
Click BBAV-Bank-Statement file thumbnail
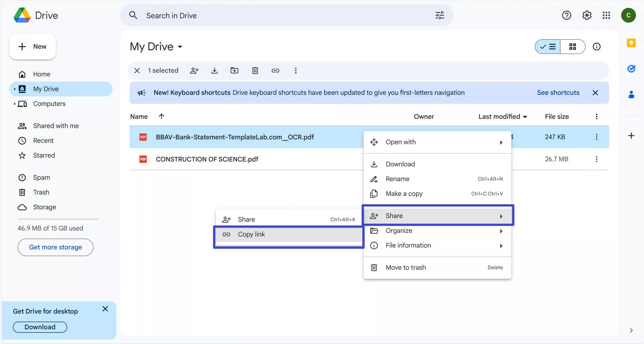point(143,137)
